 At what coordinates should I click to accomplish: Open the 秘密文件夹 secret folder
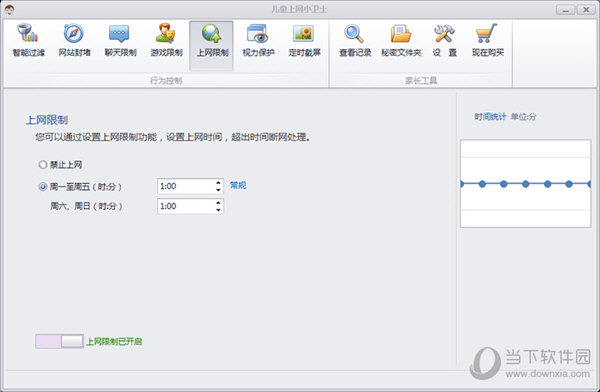click(401, 41)
